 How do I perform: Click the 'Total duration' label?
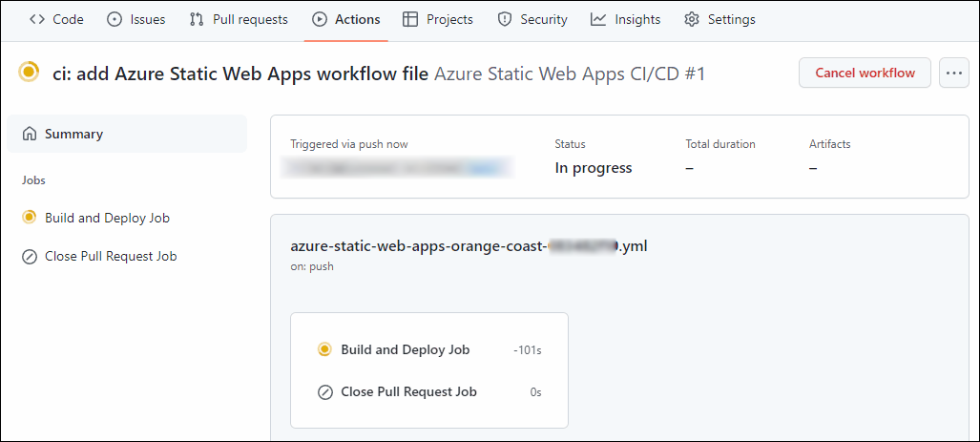tap(720, 144)
